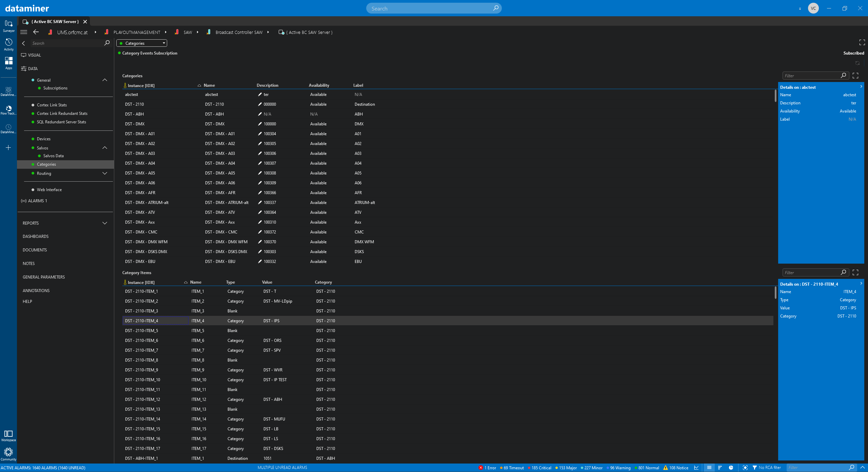The image size is (868, 472).
Task: Sort Categories table by Availability column
Action: coord(319,85)
